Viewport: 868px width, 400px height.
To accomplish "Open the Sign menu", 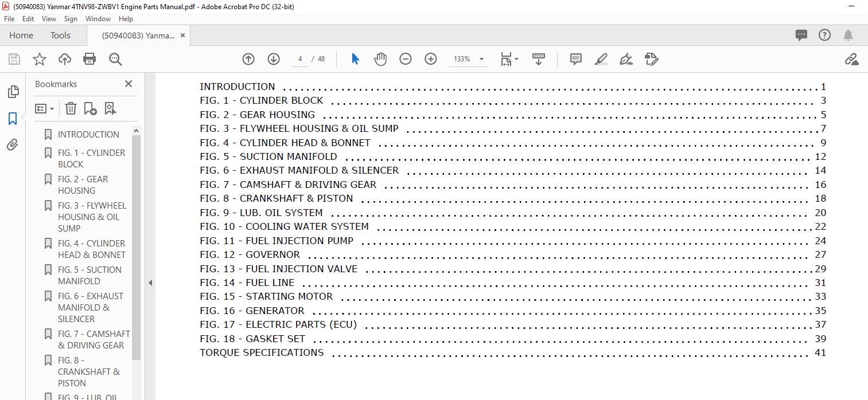I will tap(71, 19).
